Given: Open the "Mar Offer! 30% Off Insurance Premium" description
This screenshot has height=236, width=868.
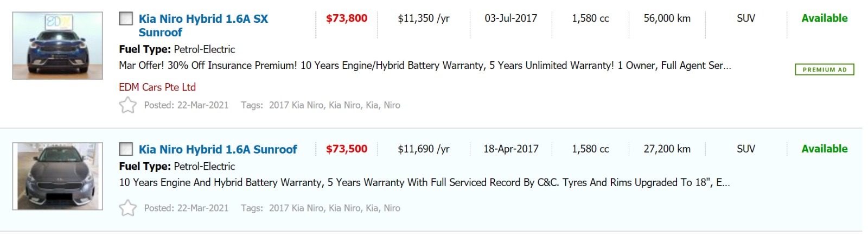Looking at the screenshot, I should pyautogui.click(x=425, y=66).
